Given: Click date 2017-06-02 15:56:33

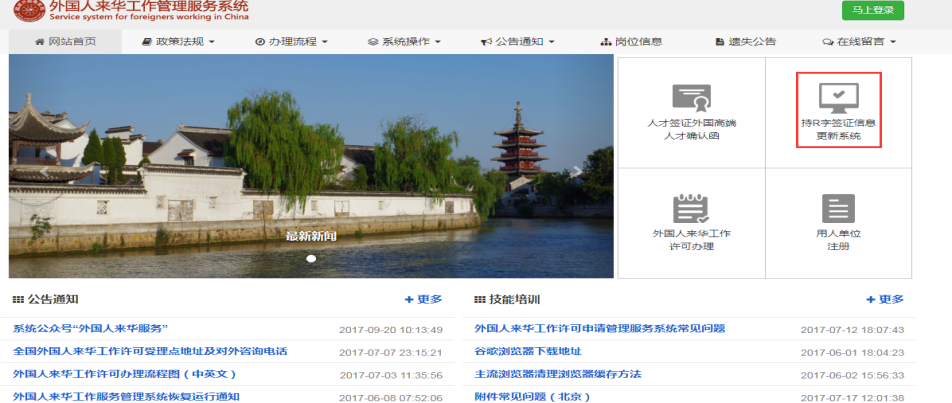Looking at the screenshot, I should (852, 375).
